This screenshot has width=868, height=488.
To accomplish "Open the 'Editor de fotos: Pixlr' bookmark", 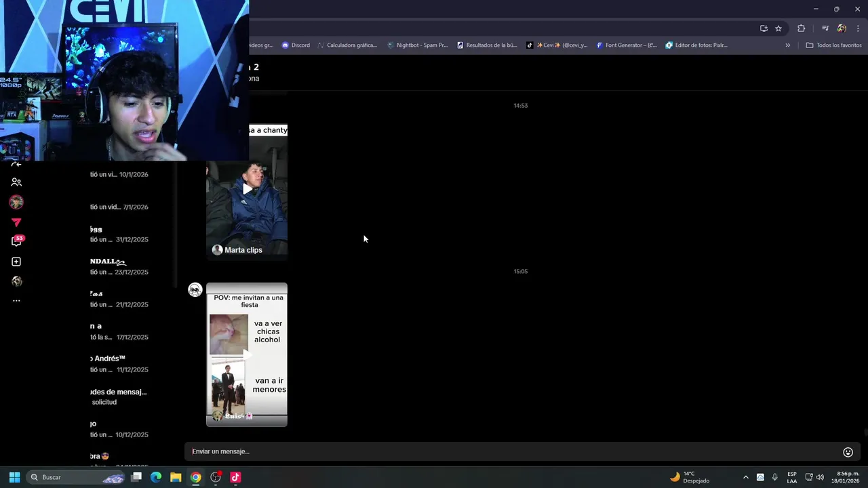I will click(x=696, y=45).
